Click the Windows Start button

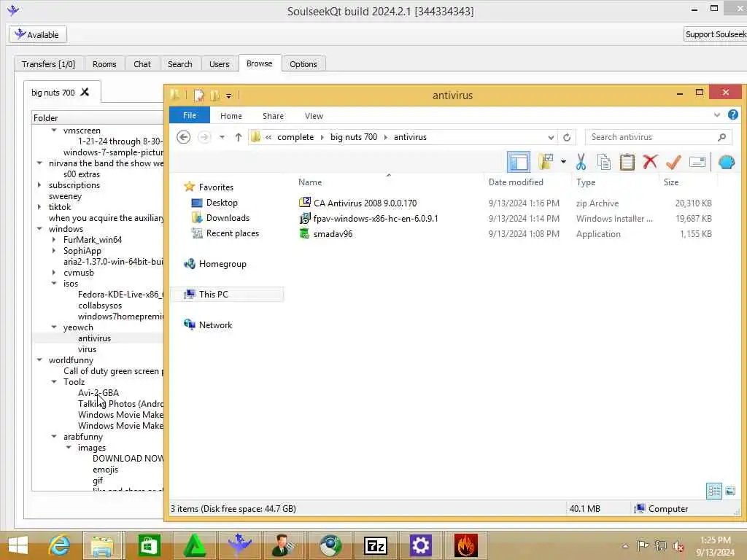click(18, 545)
